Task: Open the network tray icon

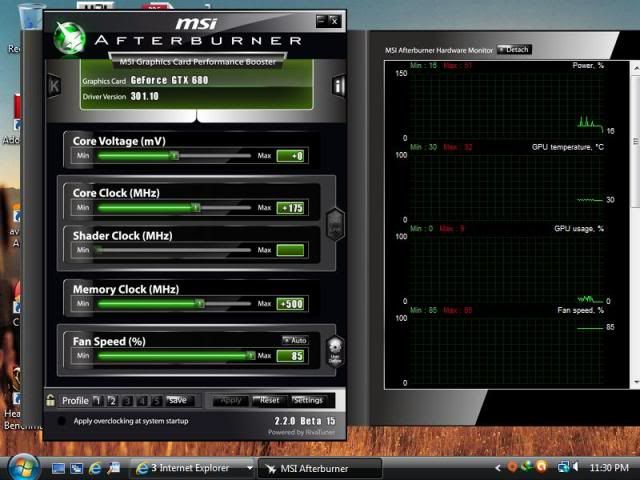Action: coord(564,467)
